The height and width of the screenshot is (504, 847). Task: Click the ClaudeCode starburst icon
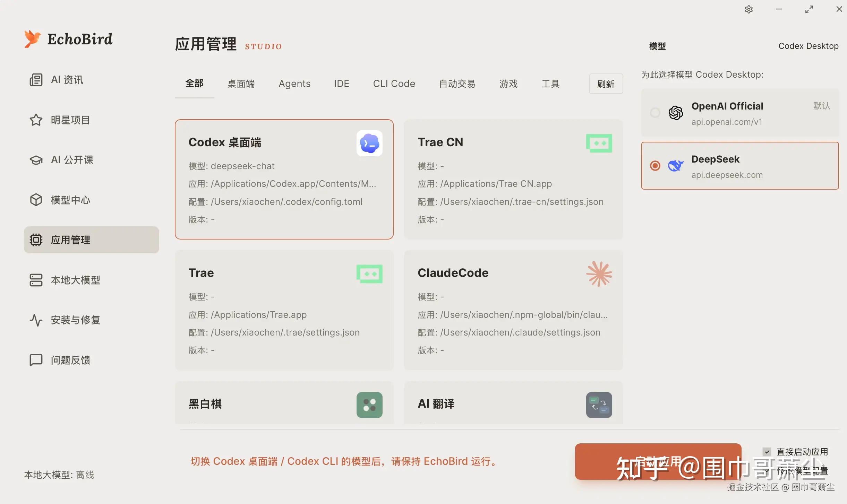(x=599, y=274)
